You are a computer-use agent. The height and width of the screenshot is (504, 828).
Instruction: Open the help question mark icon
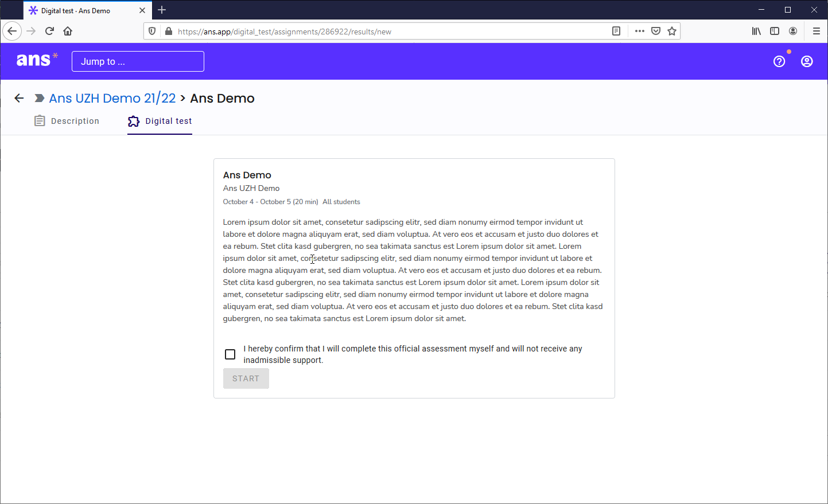point(779,61)
